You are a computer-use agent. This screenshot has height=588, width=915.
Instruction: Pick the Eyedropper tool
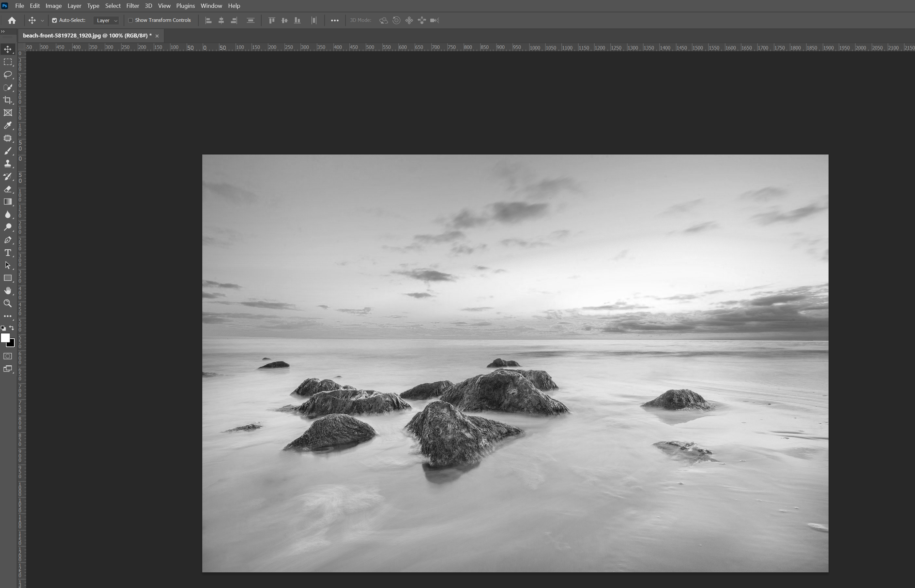[8, 125]
